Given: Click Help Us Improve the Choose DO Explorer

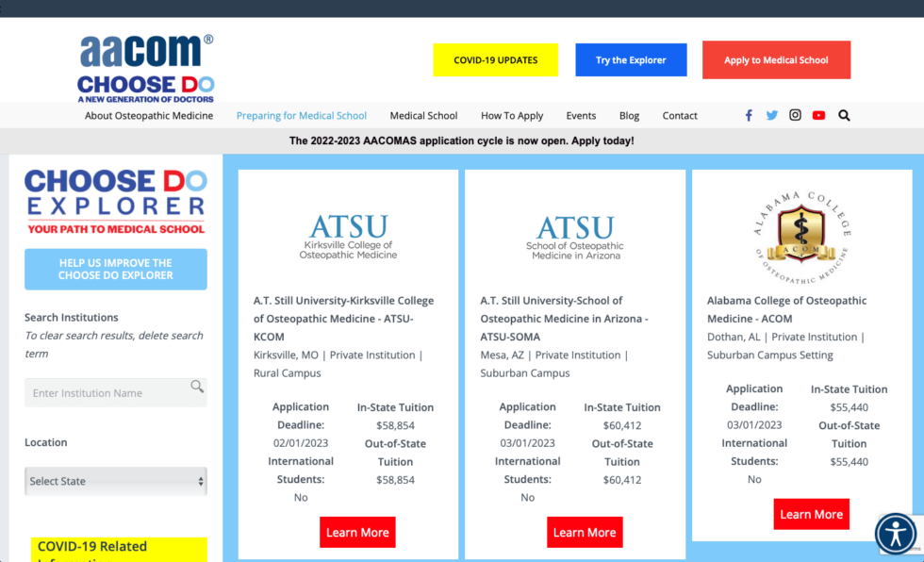Looking at the screenshot, I should click(x=115, y=269).
